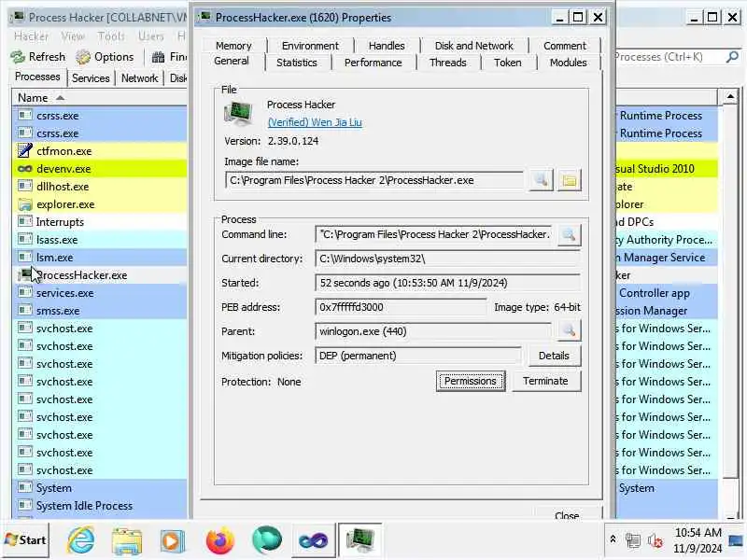Switch to the Memory tab
747x560 pixels.
pos(233,46)
